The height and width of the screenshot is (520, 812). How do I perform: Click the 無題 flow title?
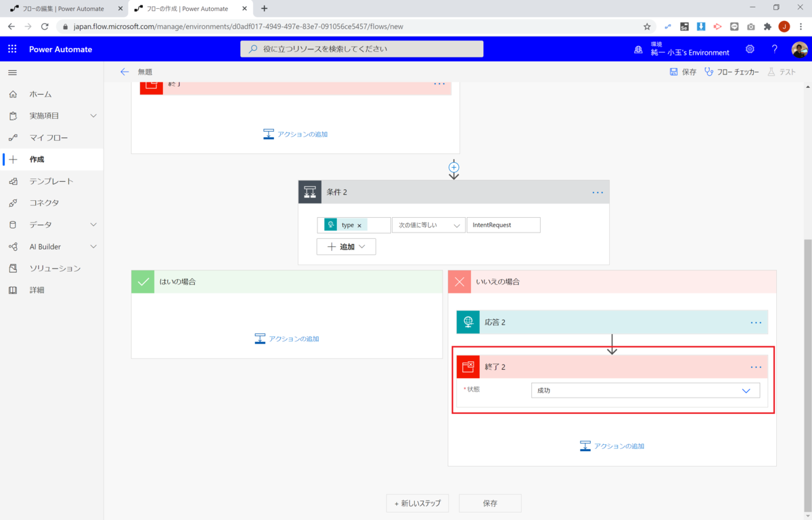(x=145, y=72)
